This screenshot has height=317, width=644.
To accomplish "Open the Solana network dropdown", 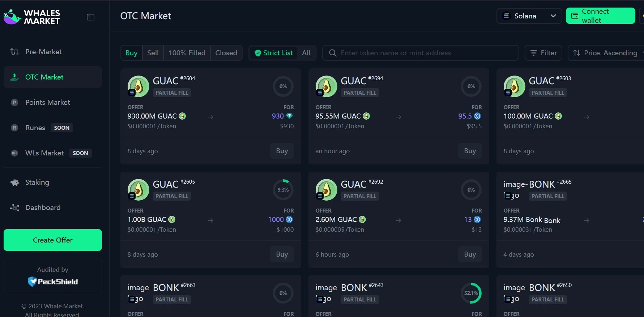I will [x=529, y=16].
